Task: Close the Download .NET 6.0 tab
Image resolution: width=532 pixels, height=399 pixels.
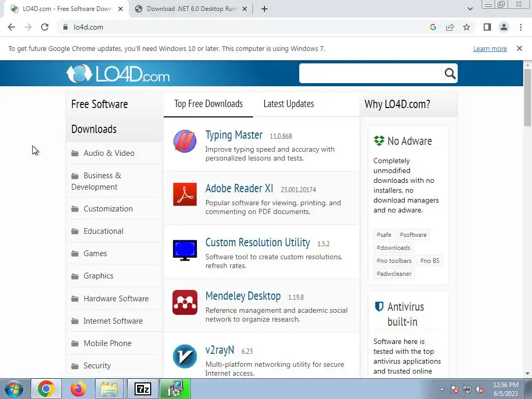Action: pos(244,9)
